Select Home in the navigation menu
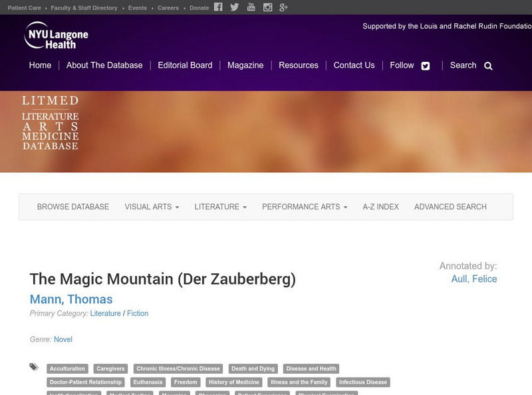The image size is (532, 395). (40, 65)
